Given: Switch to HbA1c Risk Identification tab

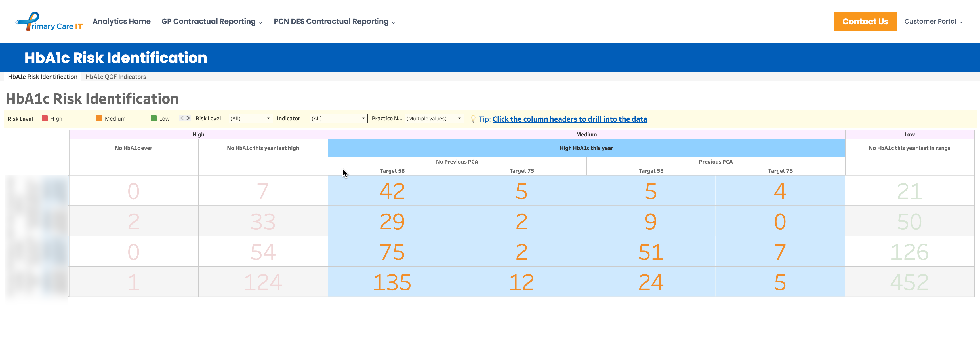Looking at the screenshot, I should [43, 77].
